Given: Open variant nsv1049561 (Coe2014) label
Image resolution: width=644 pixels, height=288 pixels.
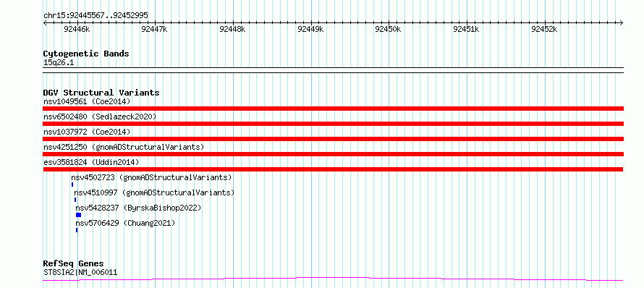Looking at the screenshot, I should [x=87, y=101].
